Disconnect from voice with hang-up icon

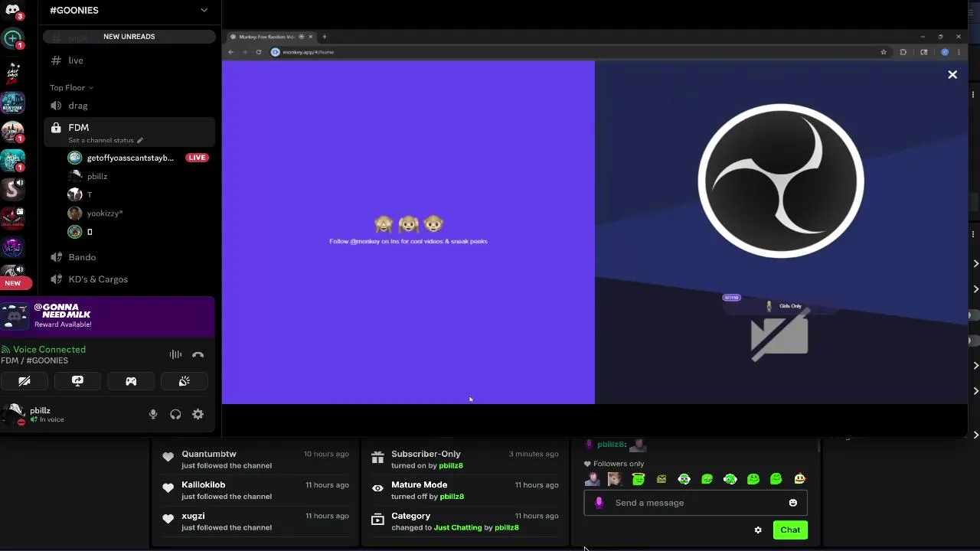tap(198, 354)
